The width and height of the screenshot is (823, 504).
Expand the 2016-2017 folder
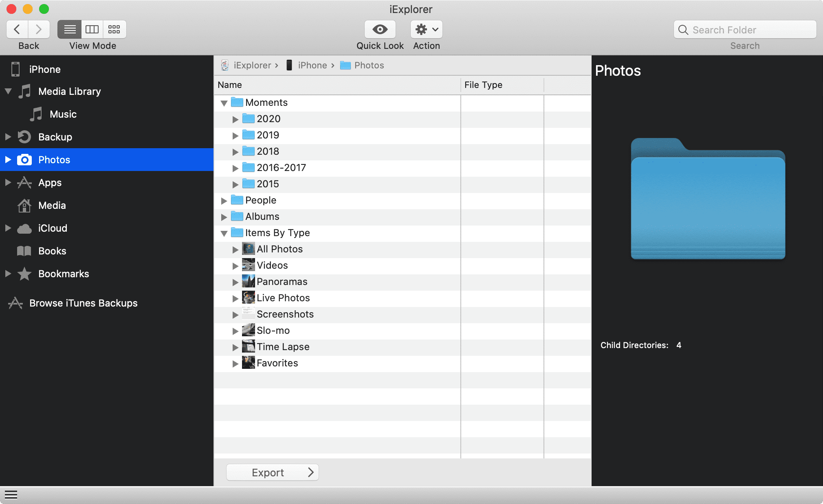(x=235, y=168)
